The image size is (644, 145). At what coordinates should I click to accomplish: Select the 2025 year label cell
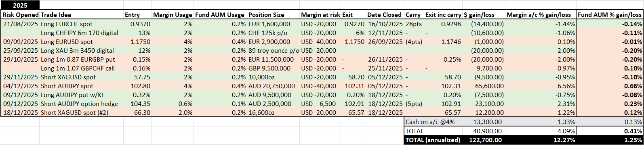(20, 6)
